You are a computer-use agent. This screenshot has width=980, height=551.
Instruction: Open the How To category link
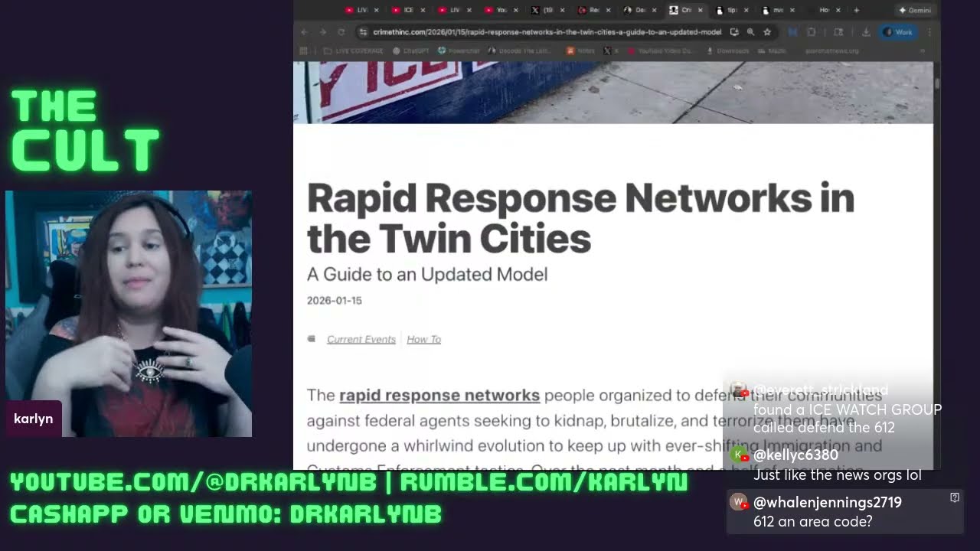pyautogui.click(x=423, y=339)
